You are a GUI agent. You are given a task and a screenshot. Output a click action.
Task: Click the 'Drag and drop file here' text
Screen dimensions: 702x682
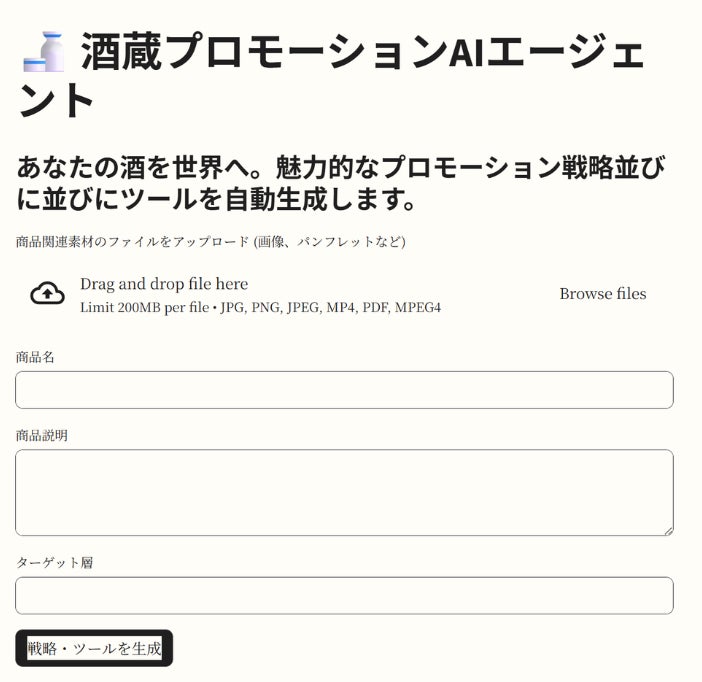coord(164,284)
